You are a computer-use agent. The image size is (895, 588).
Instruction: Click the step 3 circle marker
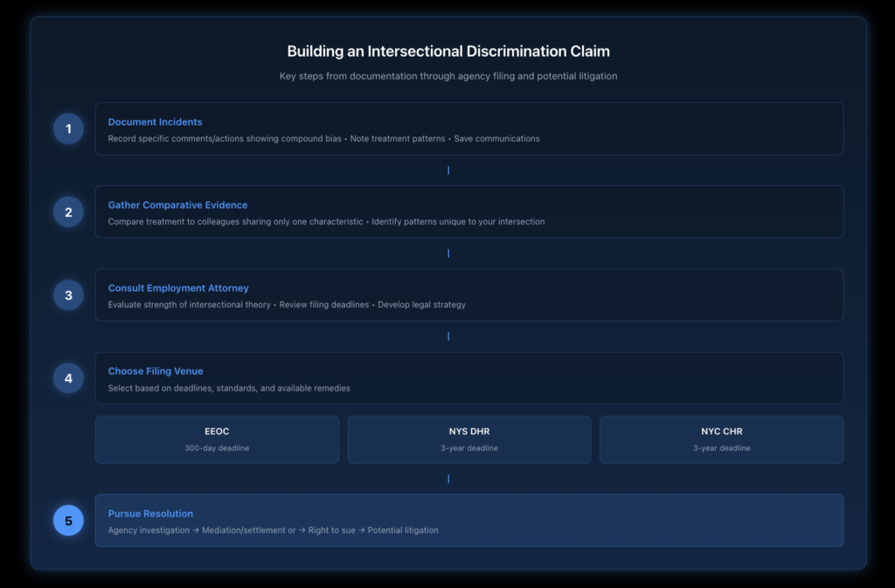click(68, 295)
